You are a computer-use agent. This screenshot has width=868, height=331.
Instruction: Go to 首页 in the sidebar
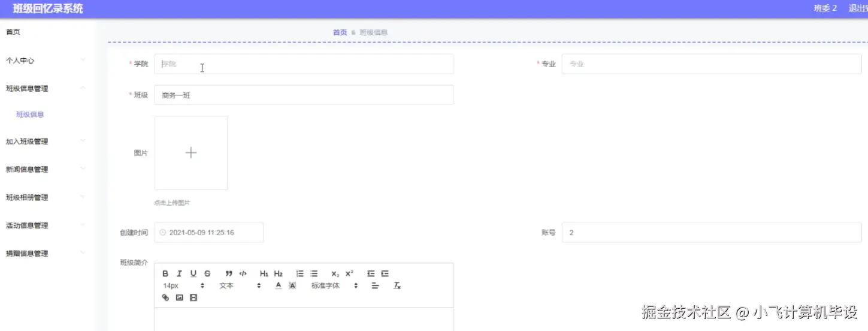13,32
